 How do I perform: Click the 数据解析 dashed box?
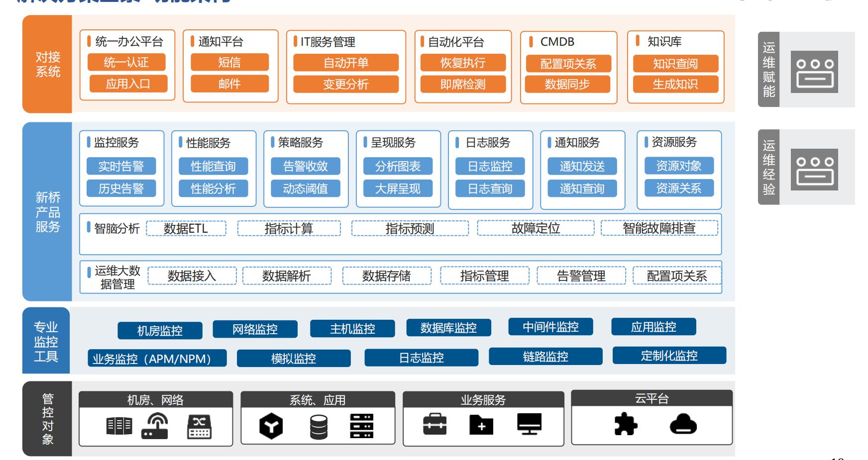(287, 276)
